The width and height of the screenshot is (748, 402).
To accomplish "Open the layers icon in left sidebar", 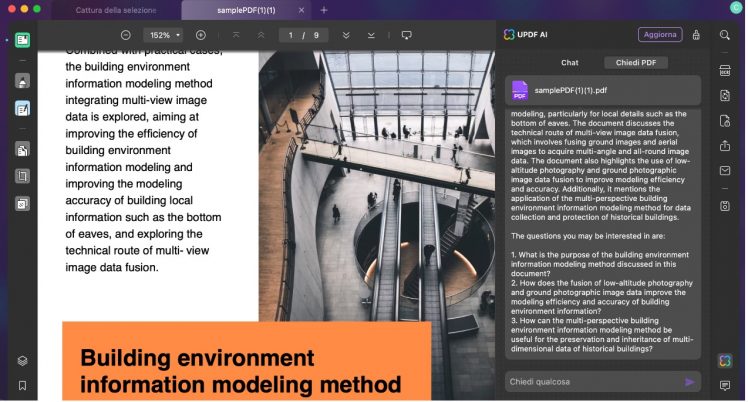I will (x=22, y=360).
